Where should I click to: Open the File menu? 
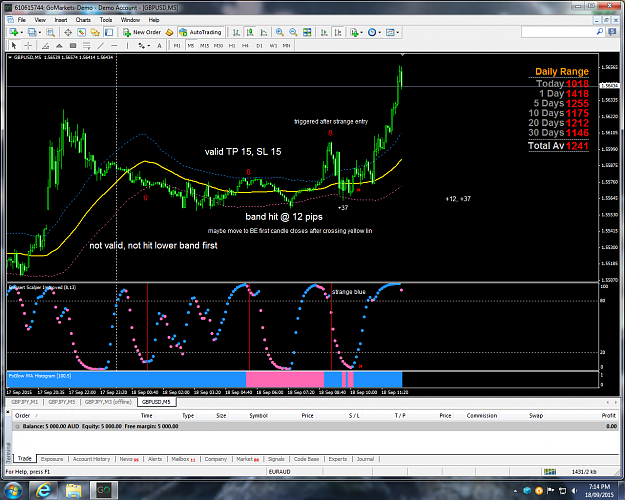[x=22, y=20]
